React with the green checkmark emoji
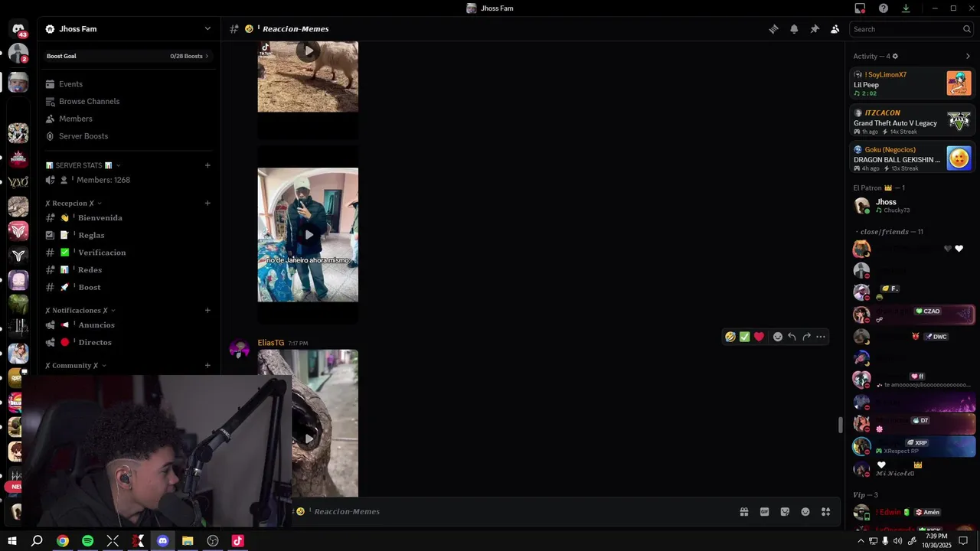 click(744, 337)
